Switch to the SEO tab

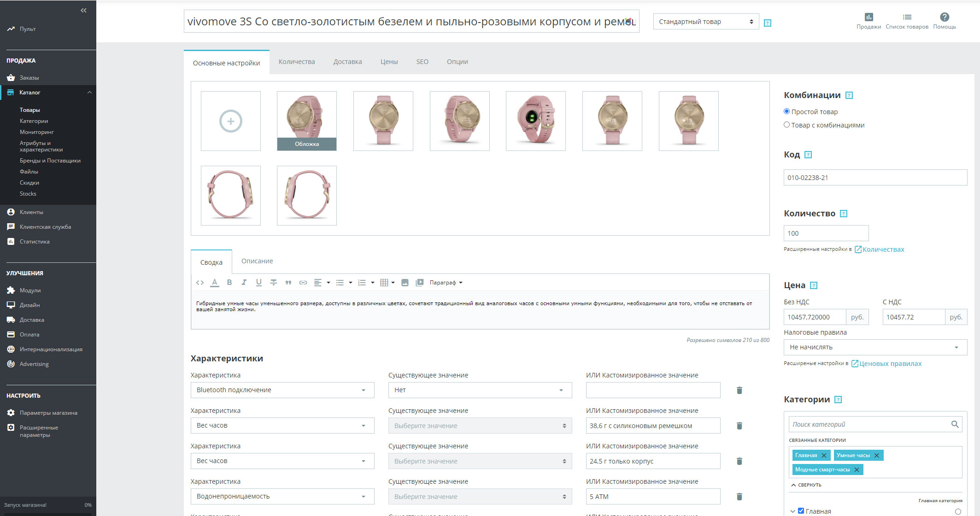click(x=423, y=62)
